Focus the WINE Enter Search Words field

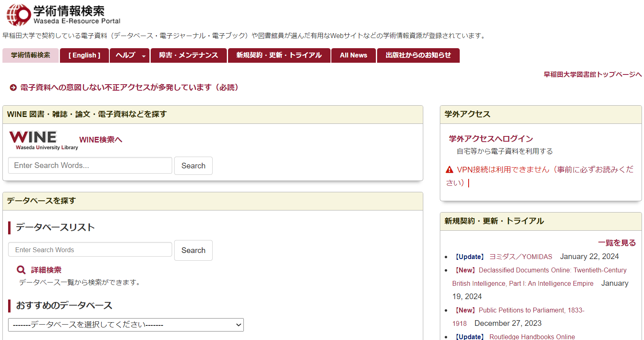[90, 166]
